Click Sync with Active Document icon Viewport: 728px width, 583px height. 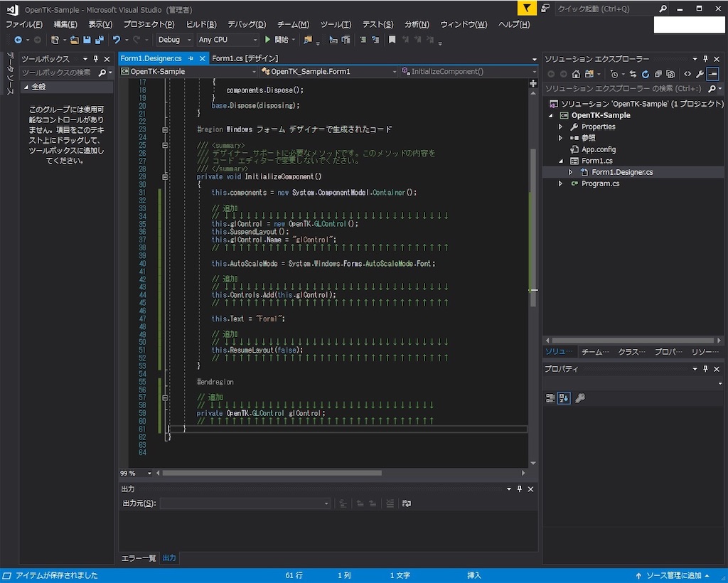pos(633,74)
